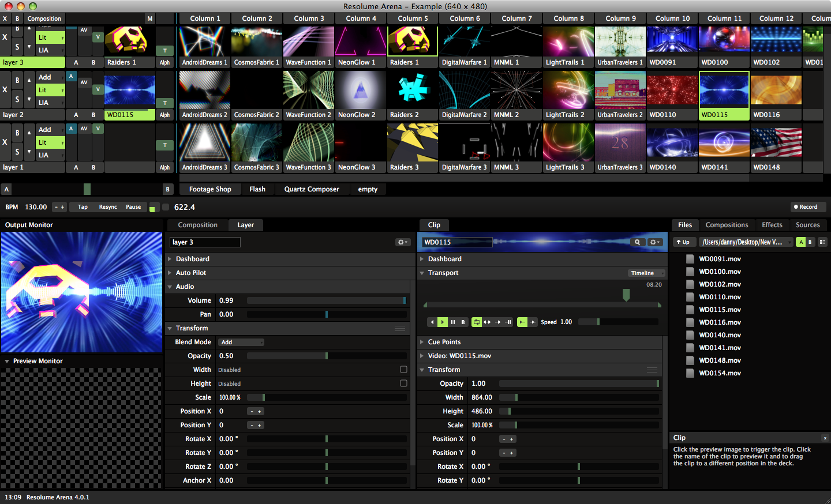Adjust the layer Opacity slider
This screenshot has height=504, width=831.
[x=327, y=356]
